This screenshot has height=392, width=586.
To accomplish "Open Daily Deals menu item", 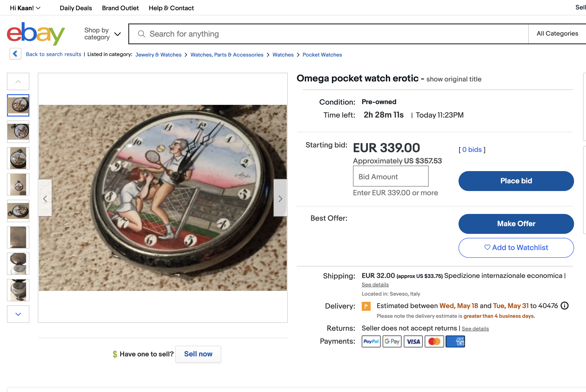I will (76, 8).
